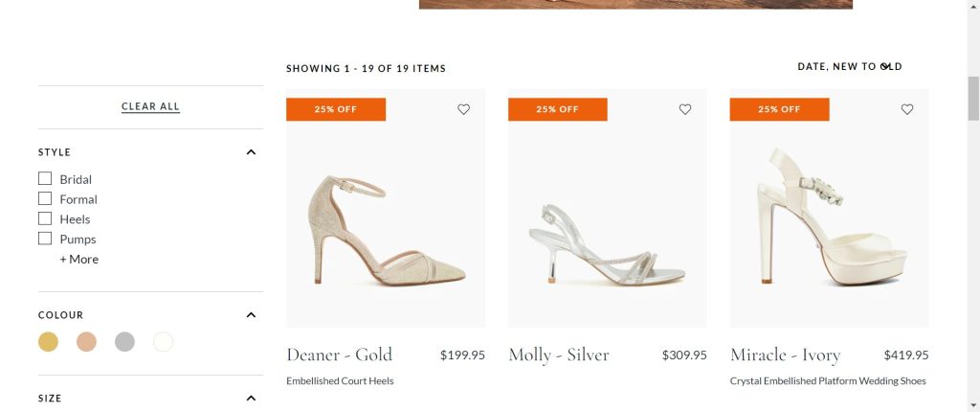
Task: Collapse the Colour filter section
Action: (x=251, y=315)
